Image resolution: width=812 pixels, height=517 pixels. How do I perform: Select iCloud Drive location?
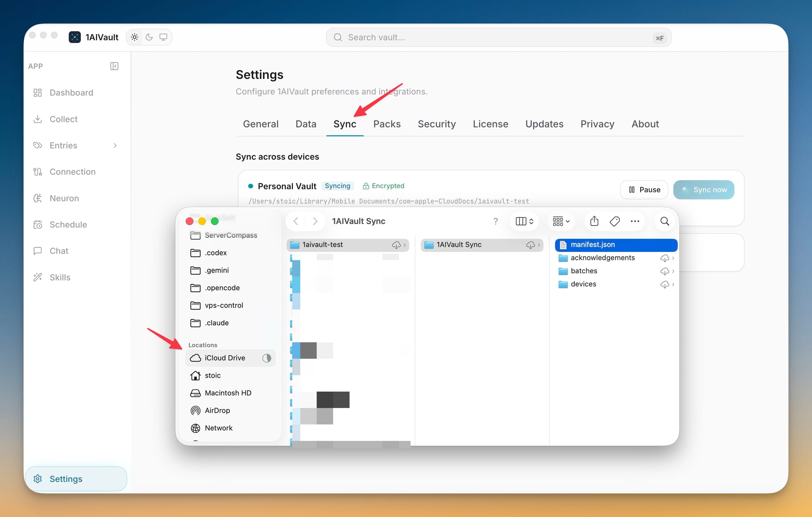230,358
